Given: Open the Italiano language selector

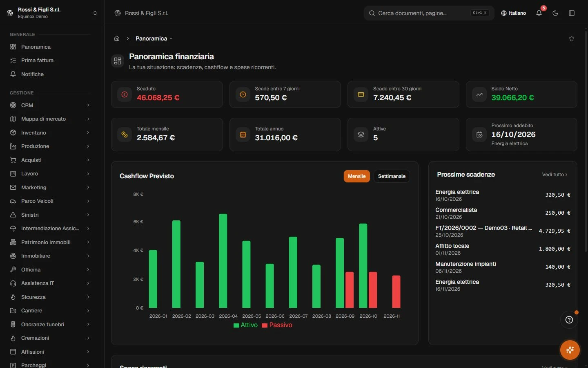Looking at the screenshot, I should coord(514,13).
